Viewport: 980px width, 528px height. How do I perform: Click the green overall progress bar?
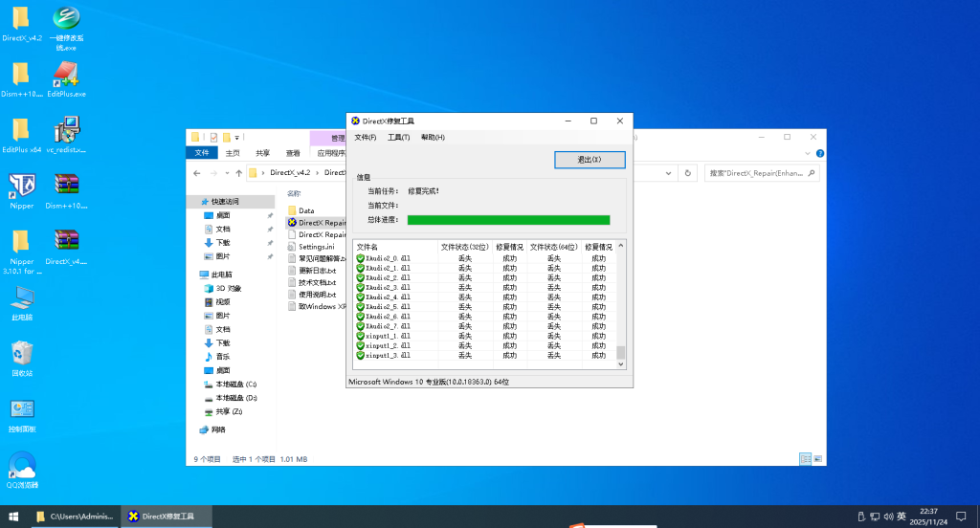tap(508, 220)
